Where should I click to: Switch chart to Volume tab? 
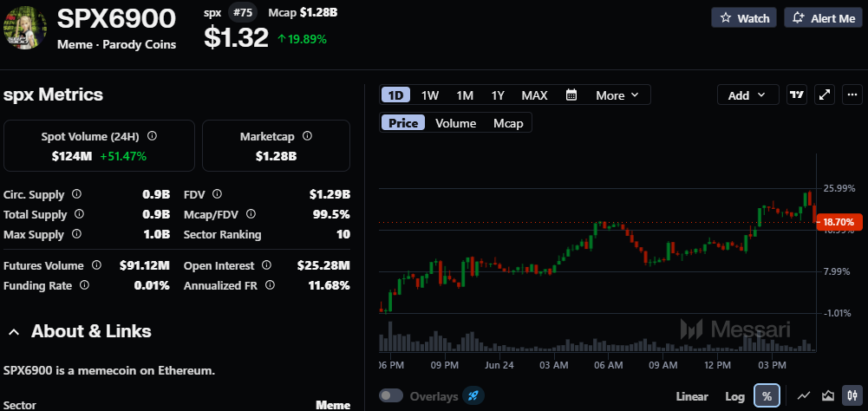coord(455,123)
